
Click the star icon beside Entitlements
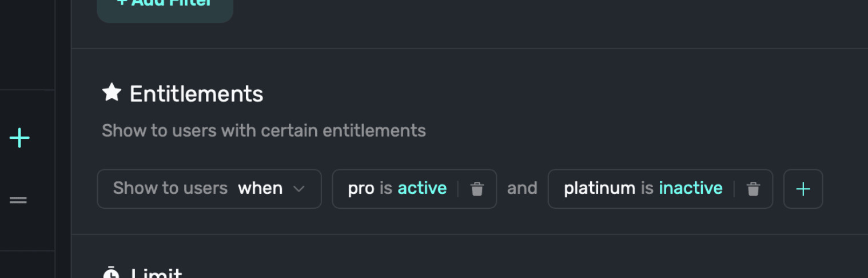(112, 92)
